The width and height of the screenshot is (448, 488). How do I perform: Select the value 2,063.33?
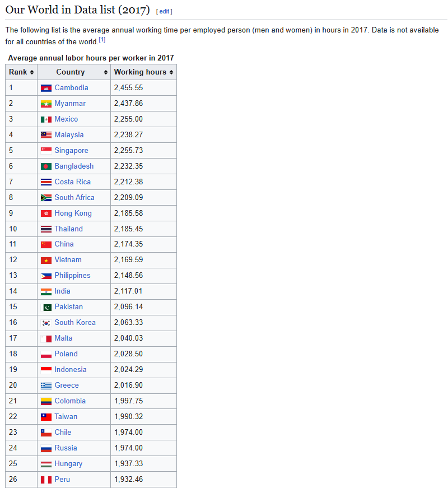click(128, 323)
